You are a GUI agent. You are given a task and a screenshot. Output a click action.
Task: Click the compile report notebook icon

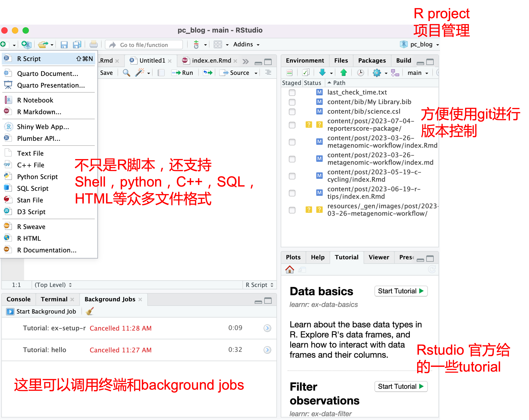coord(161,73)
